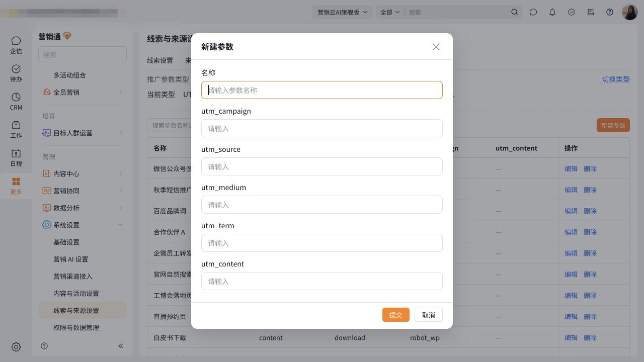
Task: Collapse sidebar with double-arrow icon
Action: [121, 346]
